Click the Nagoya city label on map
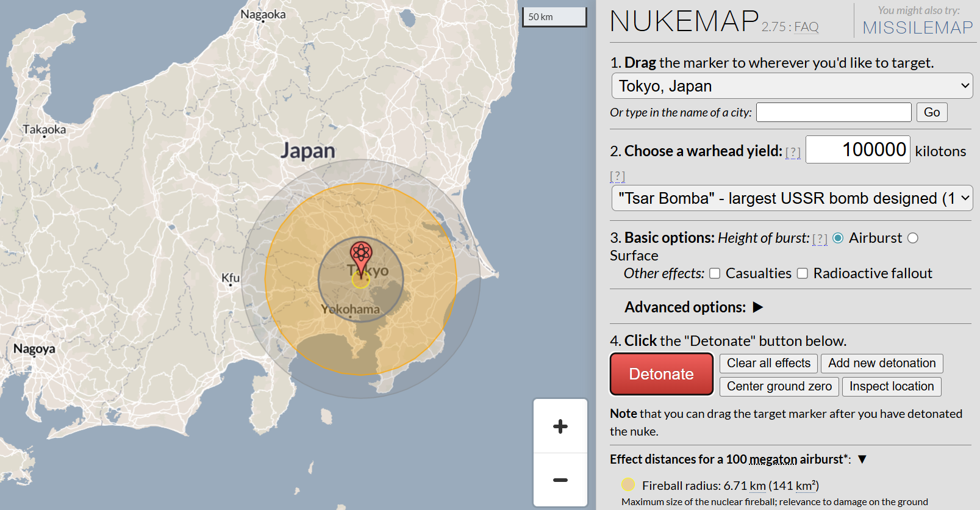Image resolution: width=980 pixels, height=510 pixels. point(34,349)
